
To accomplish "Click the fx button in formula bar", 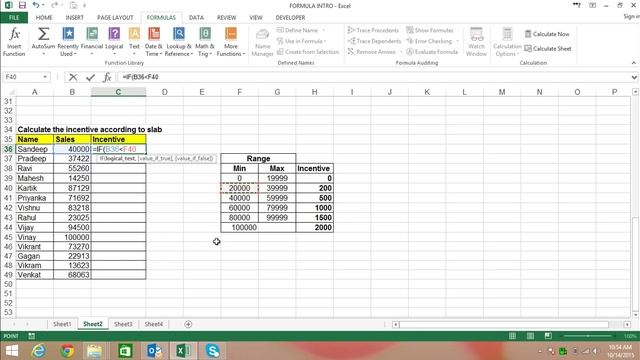I will click(x=107, y=77).
